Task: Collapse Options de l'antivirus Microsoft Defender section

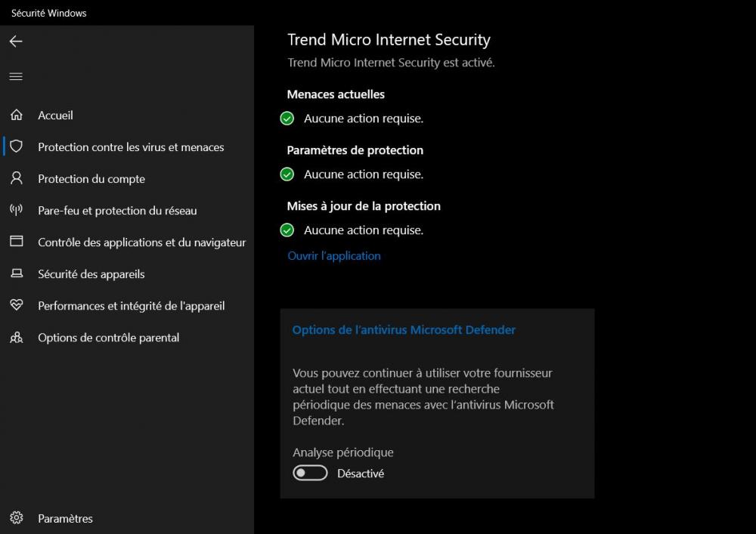Action: [x=404, y=330]
